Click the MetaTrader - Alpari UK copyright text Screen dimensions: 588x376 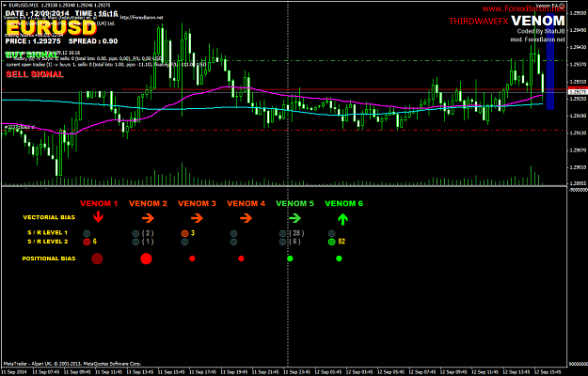click(72, 363)
